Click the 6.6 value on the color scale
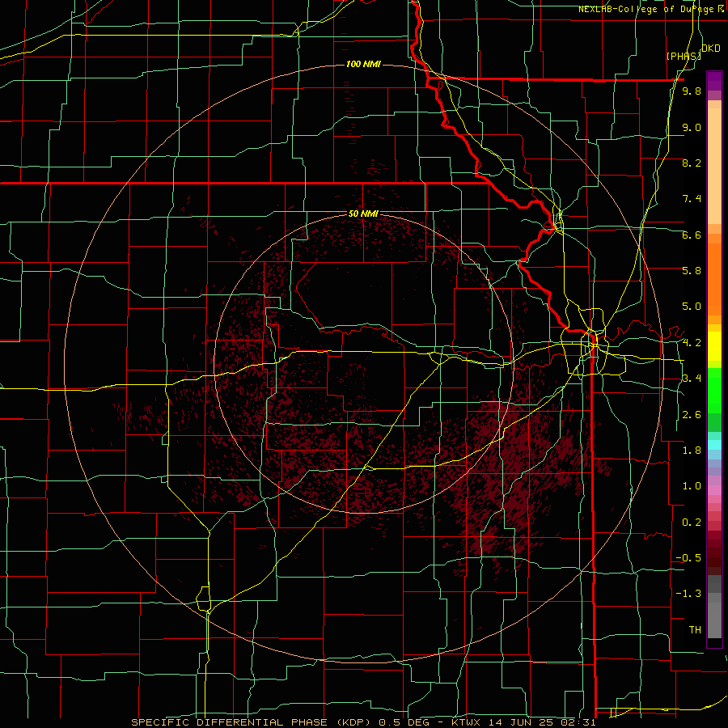The width and height of the screenshot is (728, 728). pyautogui.click(x=692, y=235)
